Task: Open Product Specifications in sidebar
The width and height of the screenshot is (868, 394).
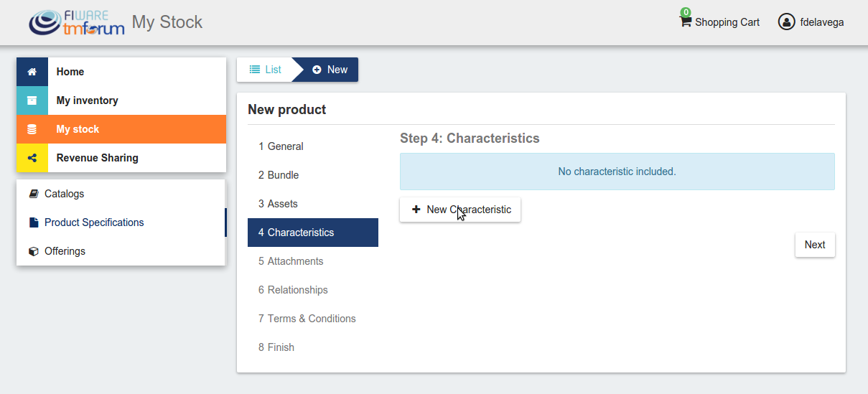Action: coord(93,222)
